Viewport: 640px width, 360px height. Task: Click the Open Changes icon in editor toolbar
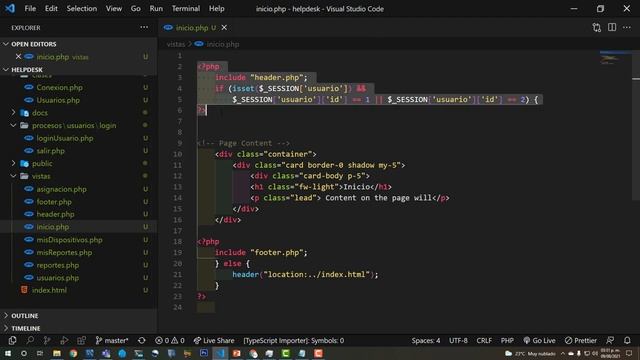point(597,27)
